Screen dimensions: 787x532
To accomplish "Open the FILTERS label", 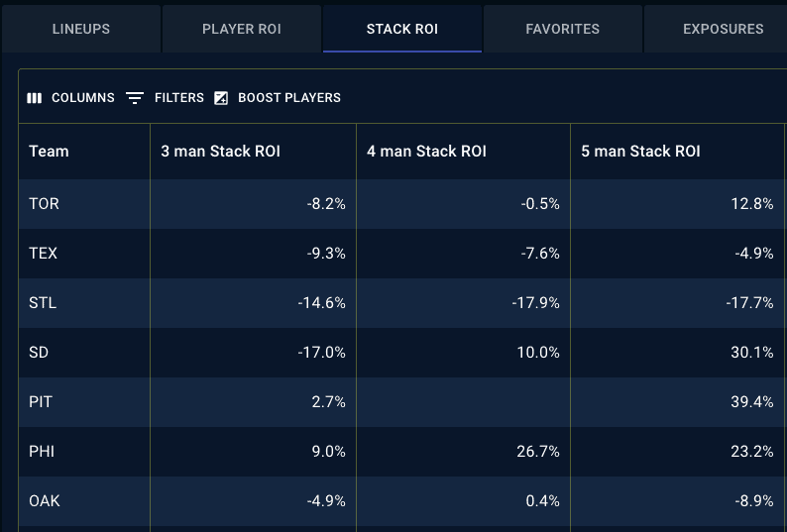I will 179,98.
